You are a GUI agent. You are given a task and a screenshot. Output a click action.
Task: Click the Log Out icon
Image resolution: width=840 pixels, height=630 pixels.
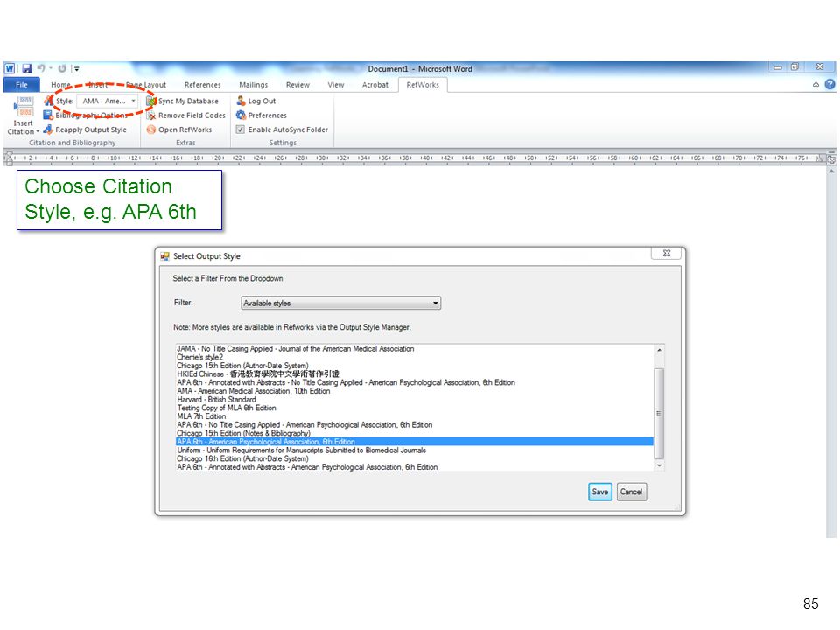[241, 101]
